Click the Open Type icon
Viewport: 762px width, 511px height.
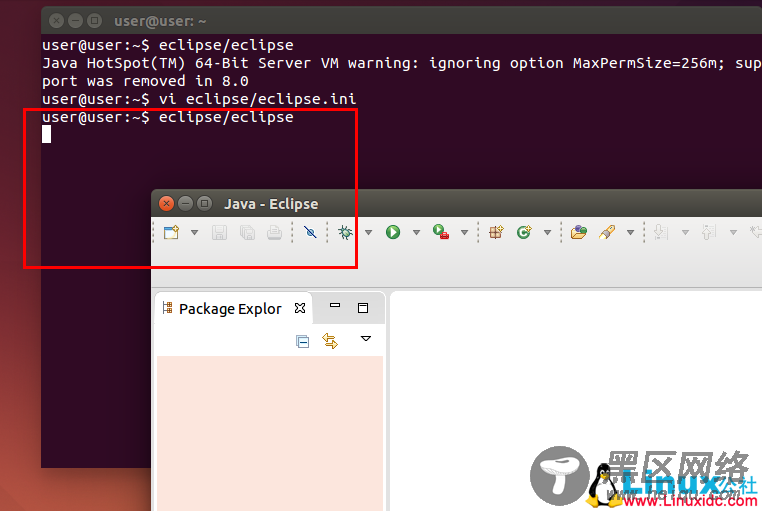coord(579,232)
